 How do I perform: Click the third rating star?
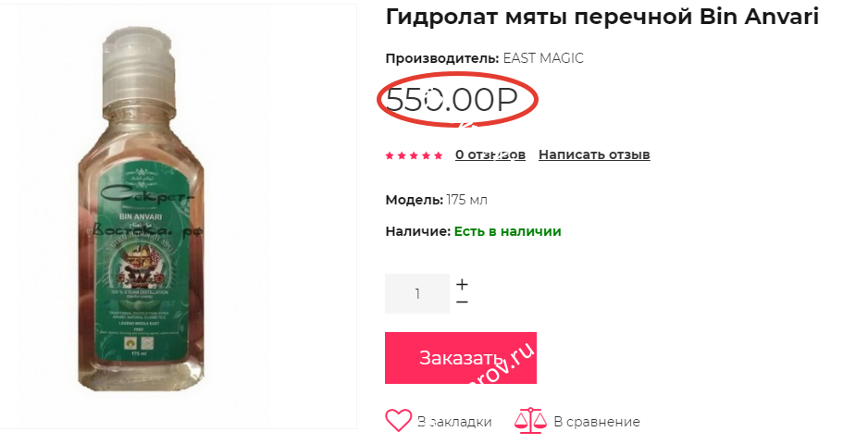pos(414,155)
